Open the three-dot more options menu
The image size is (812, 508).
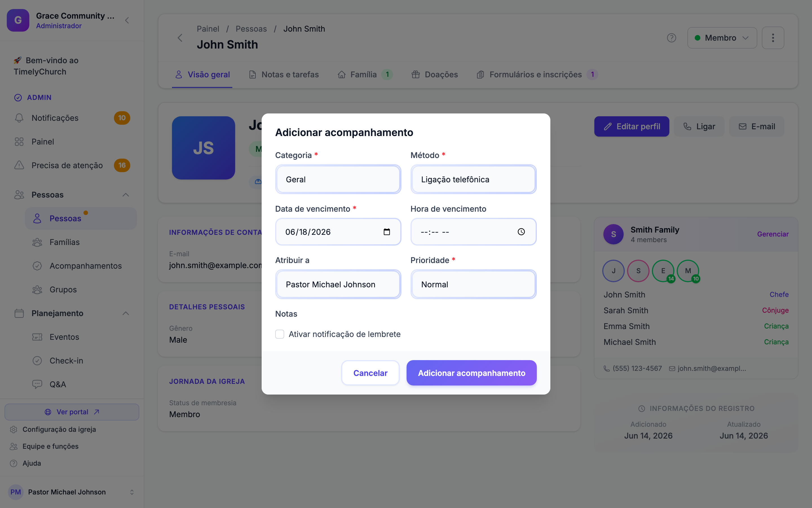click(x=773, y=38)
